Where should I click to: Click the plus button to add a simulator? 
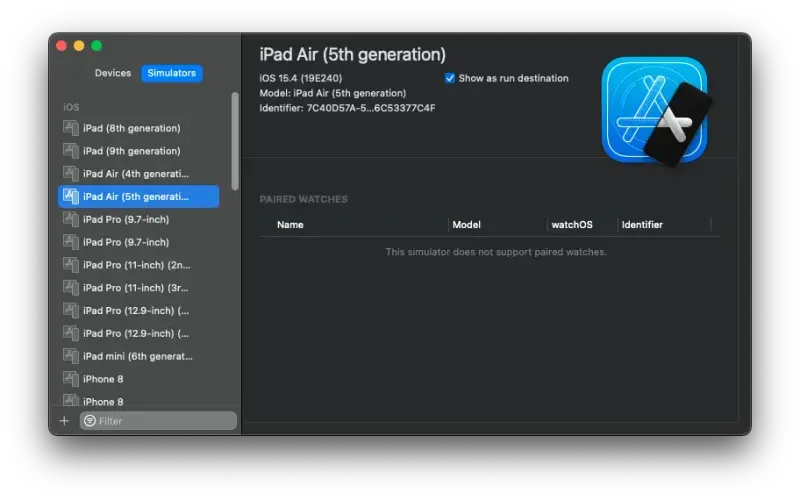point(64,421)
